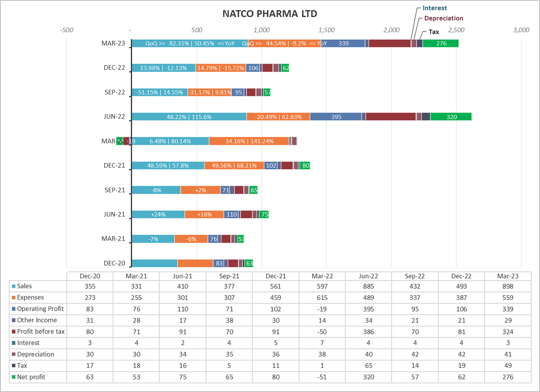Viewport: 540px width, 392px height.
Task: Click the Expenses legend color swatch
Action: (14, 298)
